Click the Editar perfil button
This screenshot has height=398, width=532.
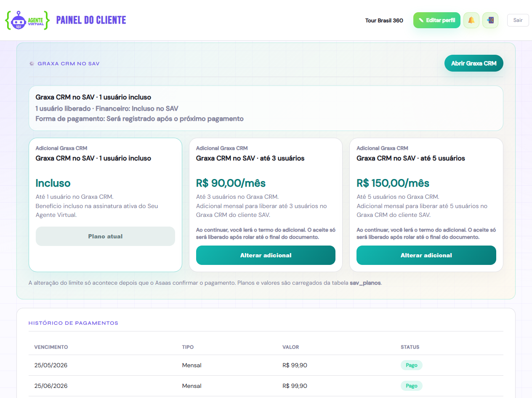click(437, 20)
